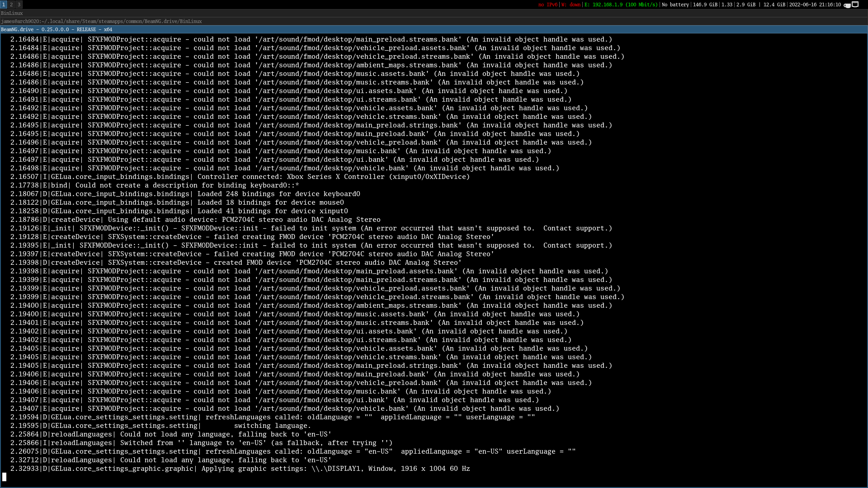The height and width of the screenshot is (488, 868).
Task: Click the ethernet status 192.168.1.9
Action: click(x=621, y=5)
